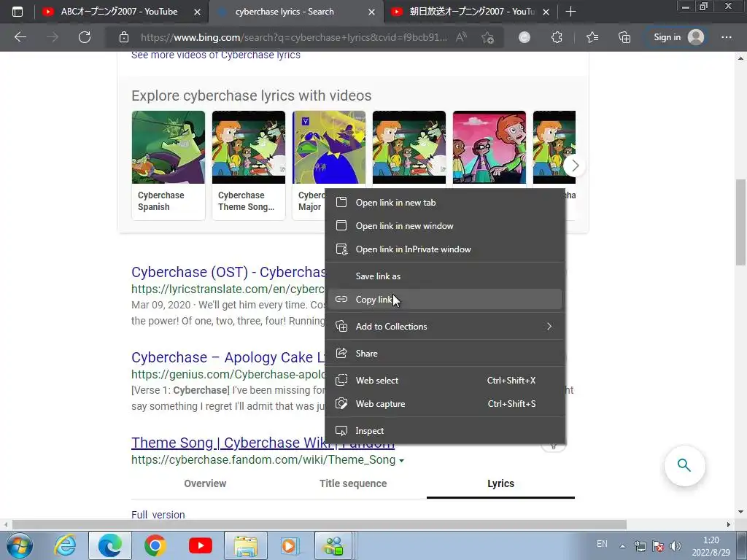
Task: Click the volume speaker tray icon
Action: coord(676,546)
